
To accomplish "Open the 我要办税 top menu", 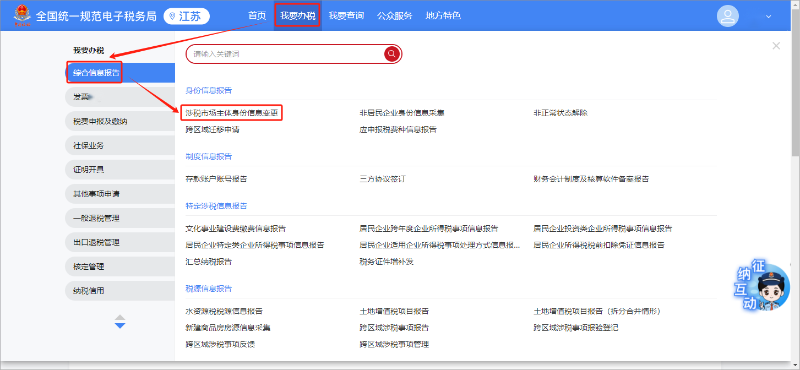I will [297, 16].
